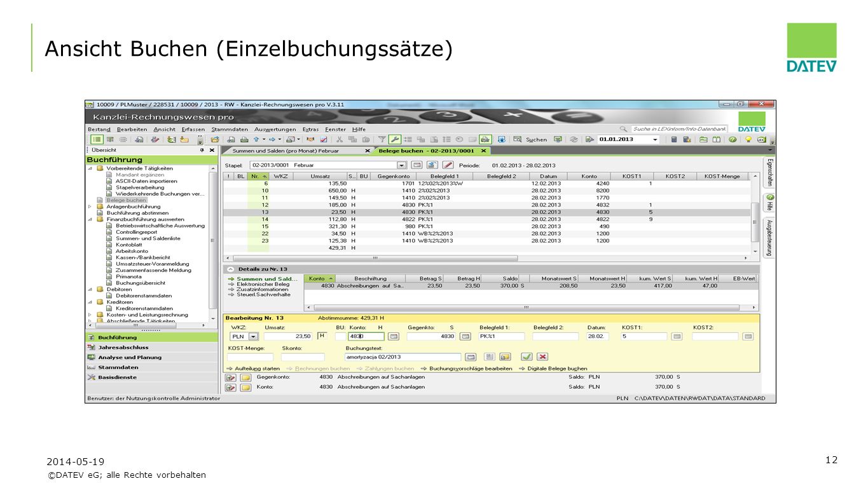Open the Zusatzinformationen details option
The image size is (868, 488).
click(263, 289)
